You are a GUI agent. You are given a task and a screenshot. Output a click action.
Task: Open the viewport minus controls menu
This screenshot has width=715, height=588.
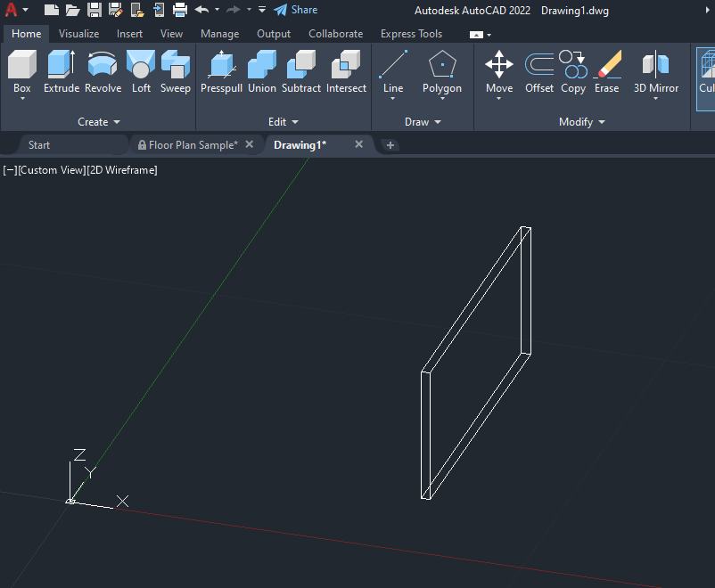pyautogui.click(x=10, y=170)
